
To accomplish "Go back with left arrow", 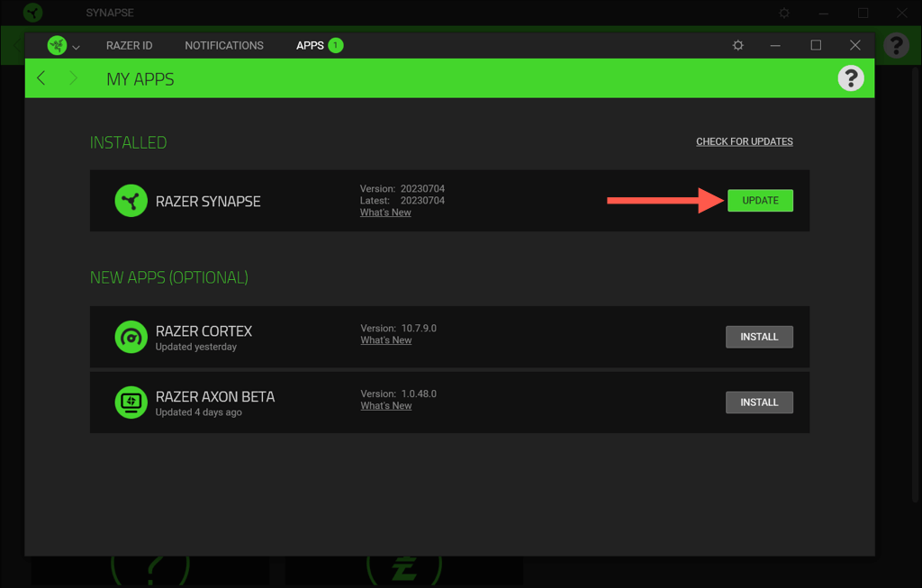I will pyautogui.click(x=41, y=77).
